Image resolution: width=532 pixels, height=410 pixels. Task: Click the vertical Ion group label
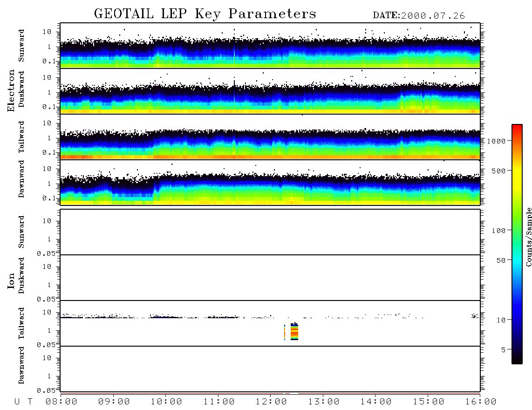click(11, 280)
